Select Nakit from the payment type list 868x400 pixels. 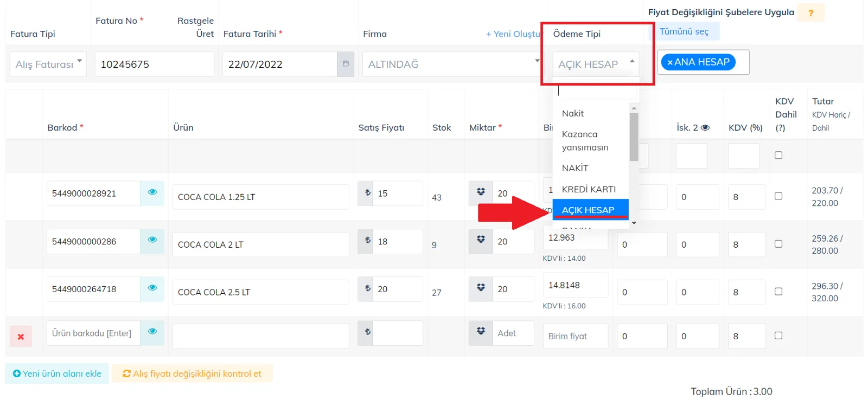(x=590, y=113)
